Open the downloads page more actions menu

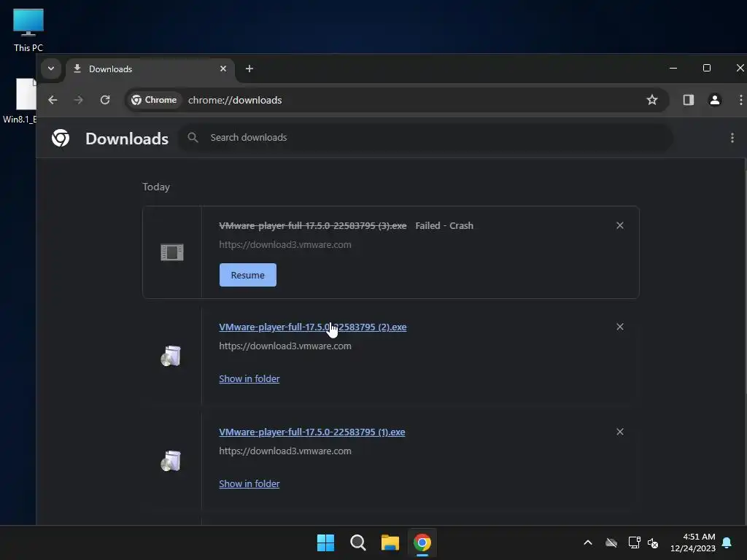coord(732,138)
